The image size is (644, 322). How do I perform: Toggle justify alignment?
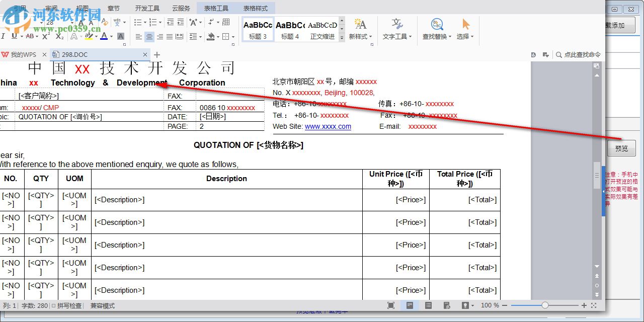pyautogui.click(x=170, y=37)
